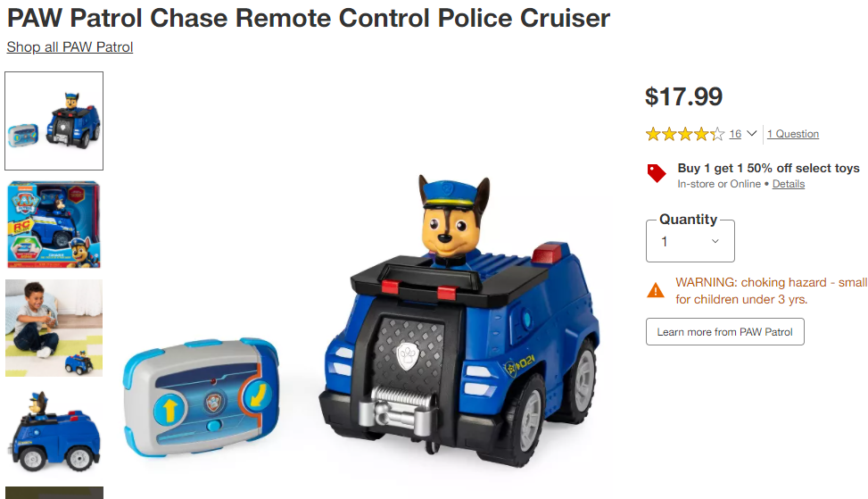
Task: Click Learn more from PAW Patrol button
Action: point(725,332)
